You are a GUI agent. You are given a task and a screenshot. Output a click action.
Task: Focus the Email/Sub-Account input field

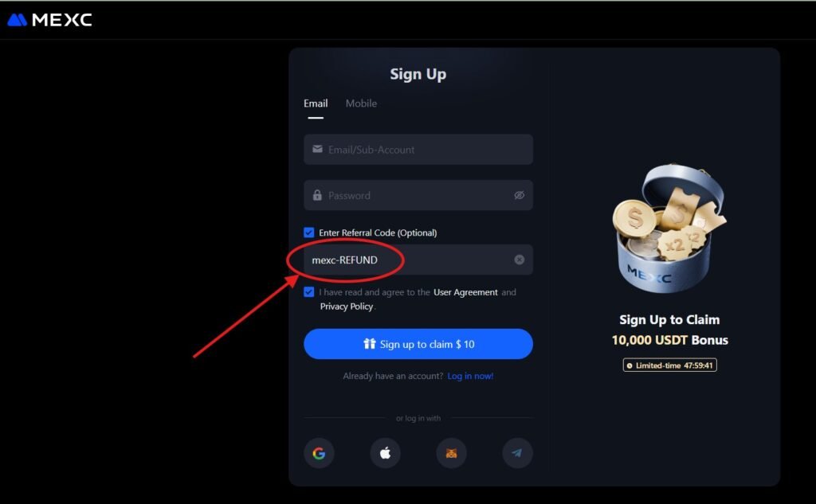coord(418,149)
